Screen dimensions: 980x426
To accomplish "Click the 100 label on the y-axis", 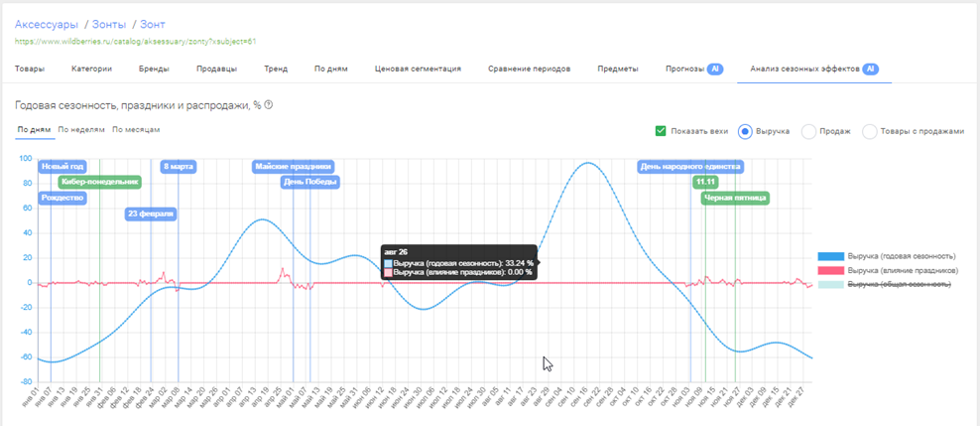I will (25, 159).
